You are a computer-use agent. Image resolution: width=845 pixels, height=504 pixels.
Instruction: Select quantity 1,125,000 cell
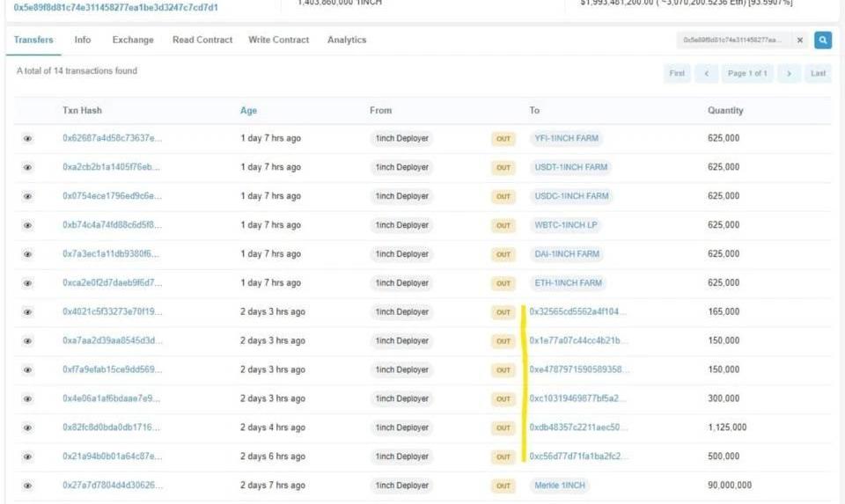tap(727, 427)
